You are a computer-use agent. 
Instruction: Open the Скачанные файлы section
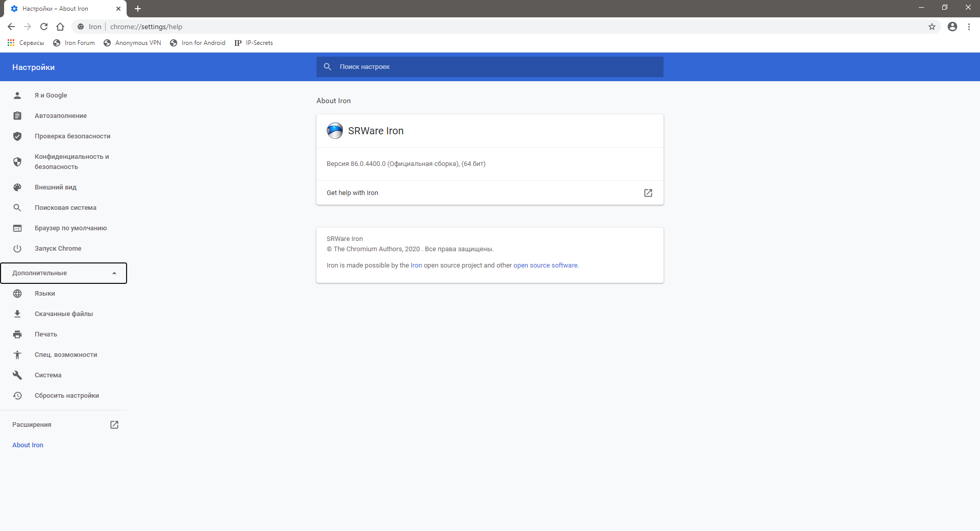tap(64, 314)
